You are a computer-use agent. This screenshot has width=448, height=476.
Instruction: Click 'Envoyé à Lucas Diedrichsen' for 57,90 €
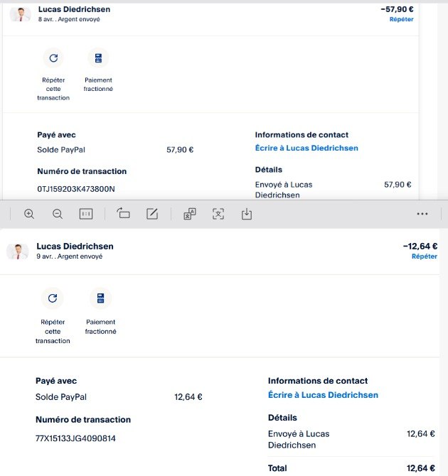284,190
